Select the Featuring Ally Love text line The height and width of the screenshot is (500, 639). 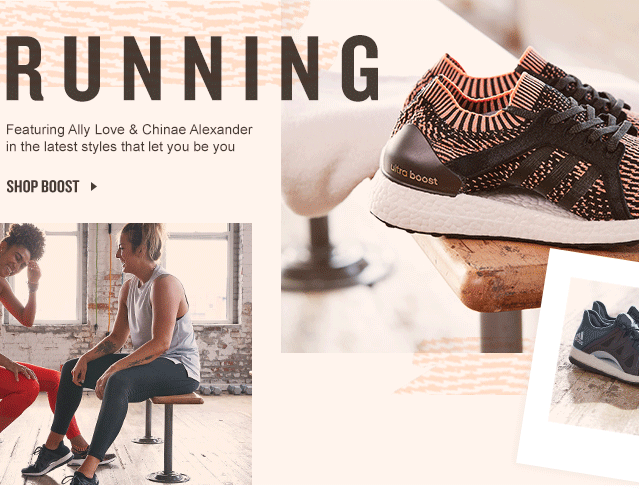click(129, 130)
